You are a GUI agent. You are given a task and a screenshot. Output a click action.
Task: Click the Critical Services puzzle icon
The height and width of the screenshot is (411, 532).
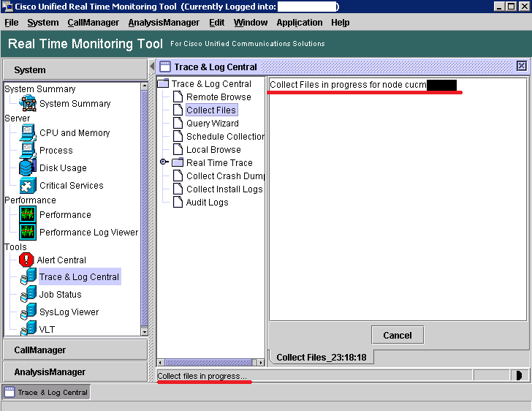28,185
